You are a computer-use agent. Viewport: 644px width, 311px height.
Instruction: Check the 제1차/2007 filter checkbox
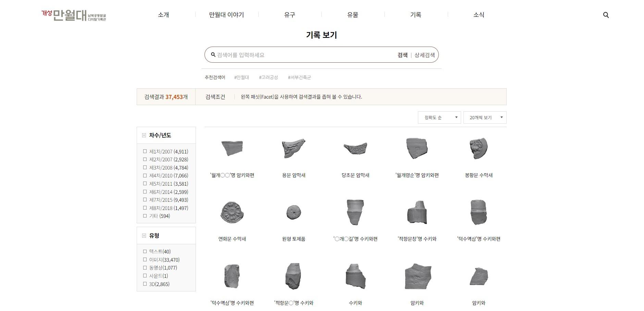[x=145, y=151]
